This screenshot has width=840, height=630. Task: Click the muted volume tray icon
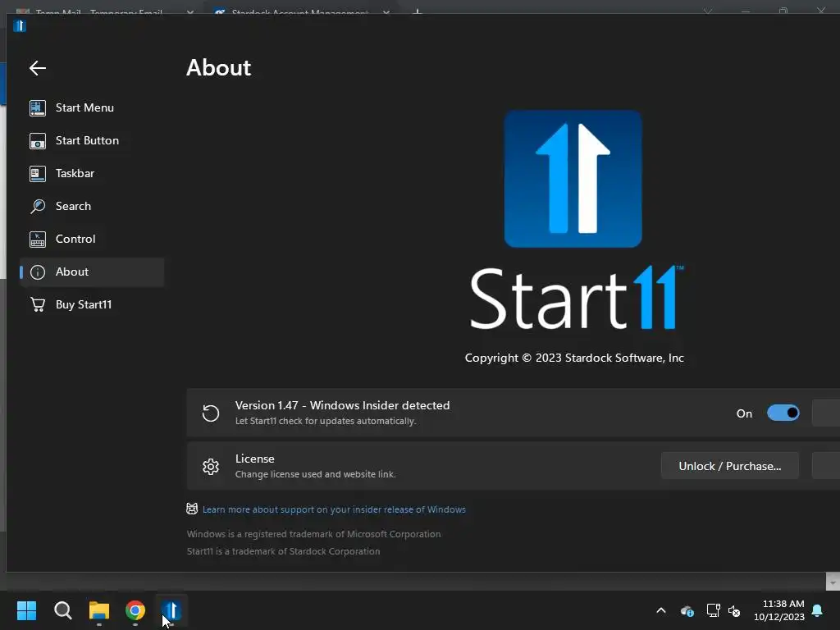tap(734, 610)
